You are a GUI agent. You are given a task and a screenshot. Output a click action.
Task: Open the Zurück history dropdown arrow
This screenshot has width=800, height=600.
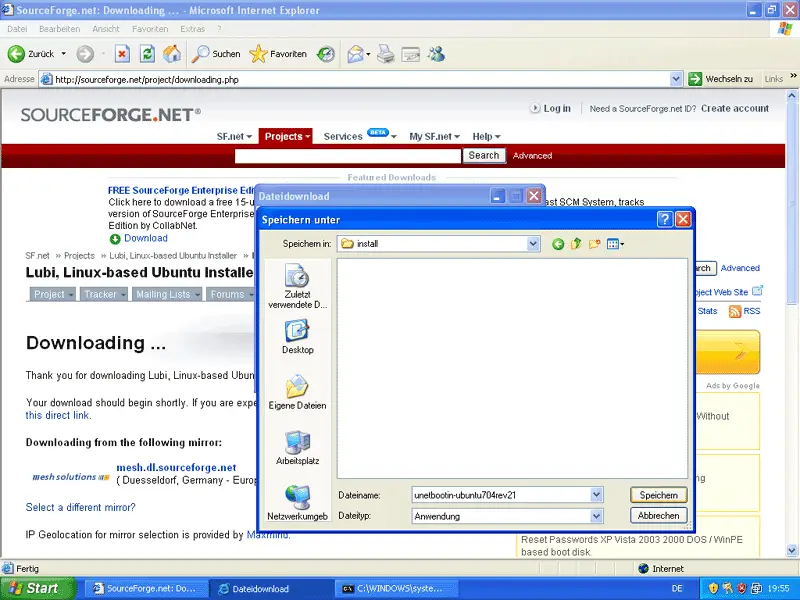point(63,54)
